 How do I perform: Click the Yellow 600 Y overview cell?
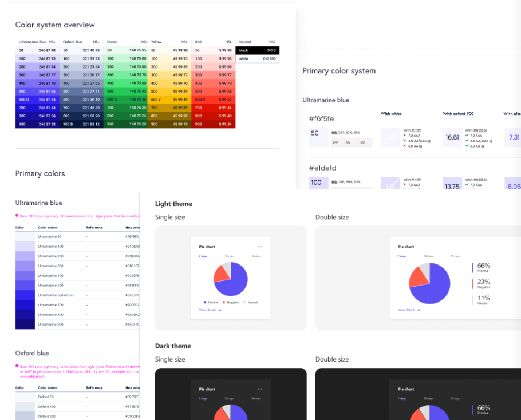tap(169, 100)
